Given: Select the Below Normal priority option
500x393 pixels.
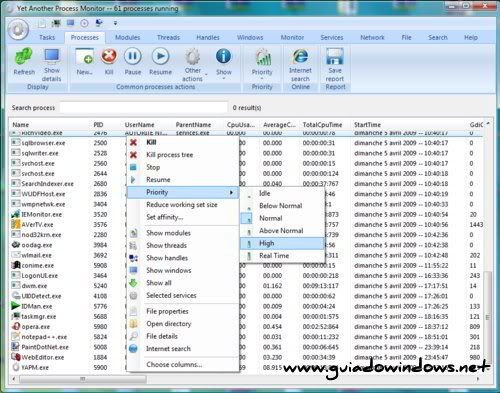Looking at the screenshot, I should (282, 206).
